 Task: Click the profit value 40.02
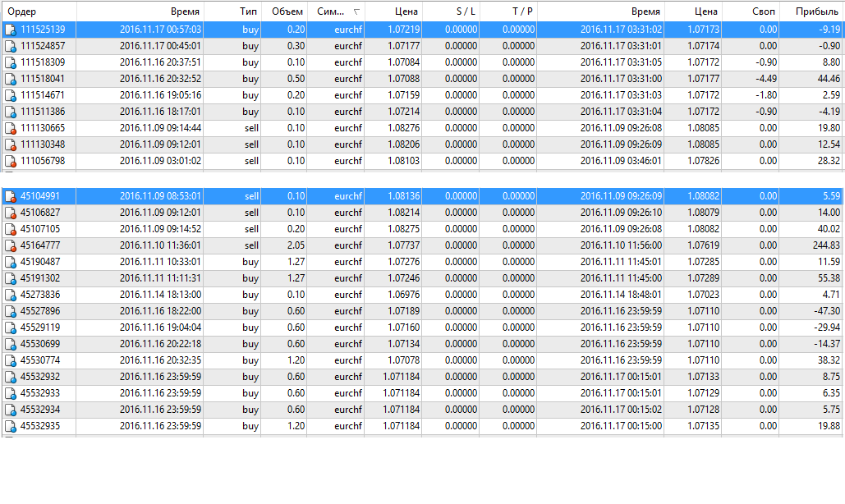(x=829, y=229)
